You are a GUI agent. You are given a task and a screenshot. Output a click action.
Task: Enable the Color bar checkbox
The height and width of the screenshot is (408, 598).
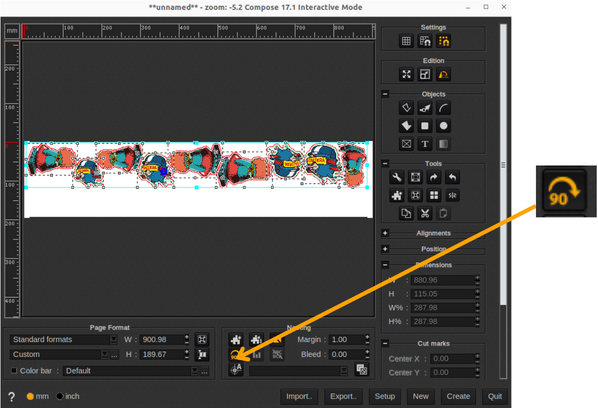[x=14, y=371]
